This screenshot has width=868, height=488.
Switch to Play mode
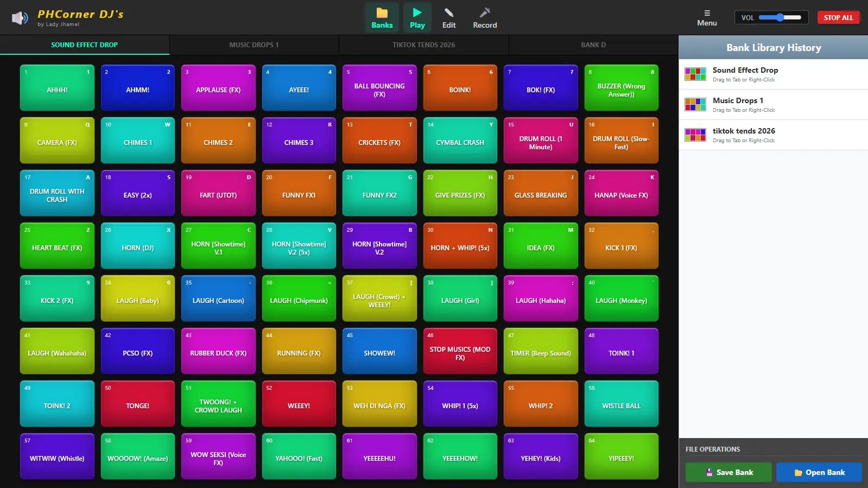(x=417, y=18)
